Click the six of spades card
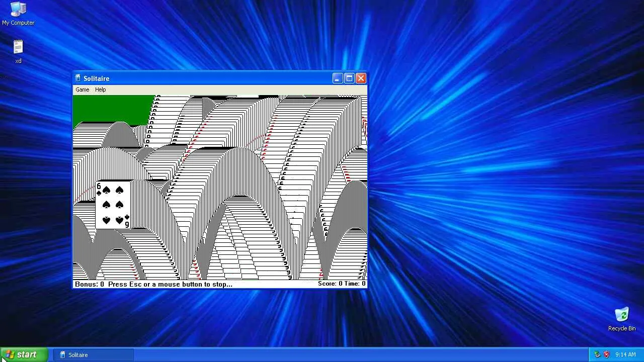The image size is (644, 362). point(113,205)
